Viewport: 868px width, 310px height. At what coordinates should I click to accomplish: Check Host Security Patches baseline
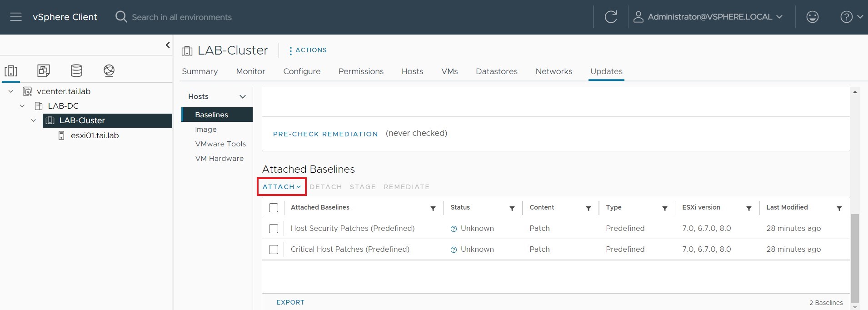(x=274, y=229)
